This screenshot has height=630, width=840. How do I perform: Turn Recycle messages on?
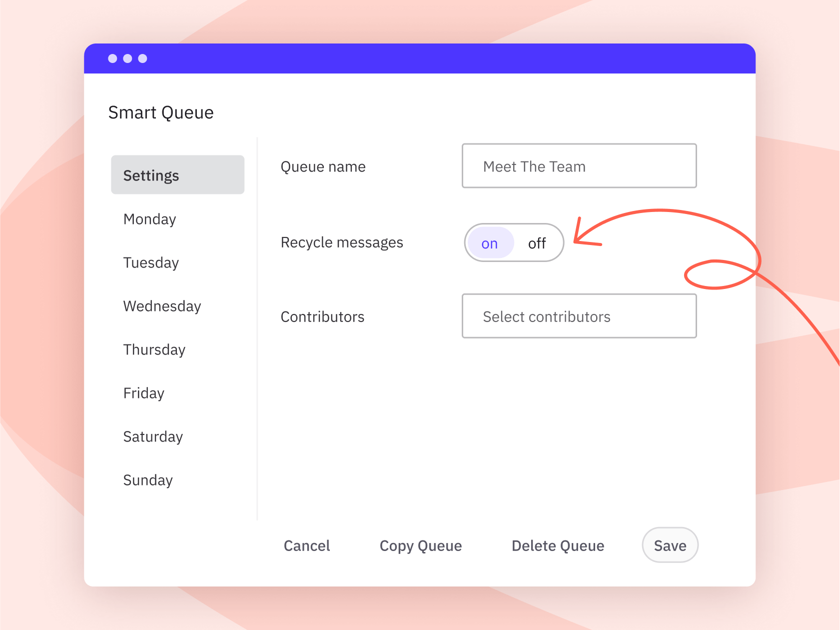490,243
